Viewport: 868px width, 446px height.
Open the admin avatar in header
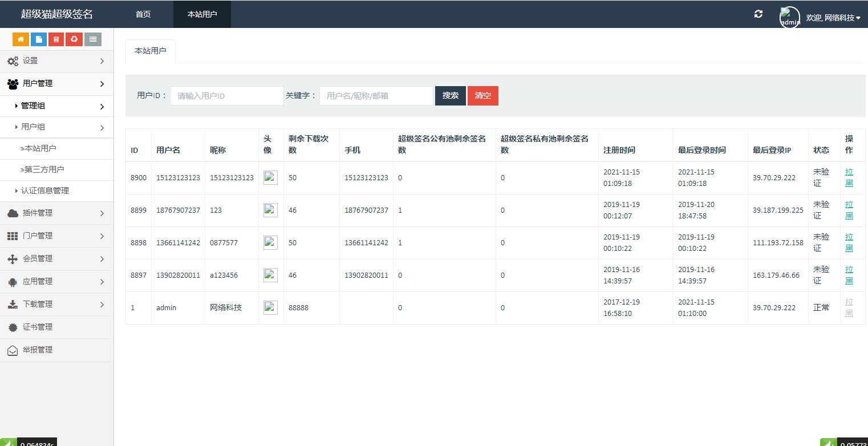coord(789,18)
